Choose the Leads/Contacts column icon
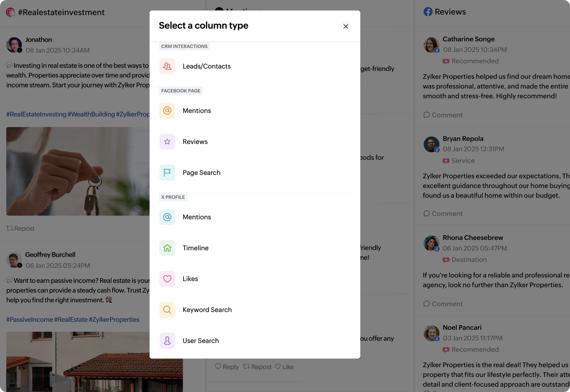The height and width of the screenshot is (392, 570). [167, 66]
